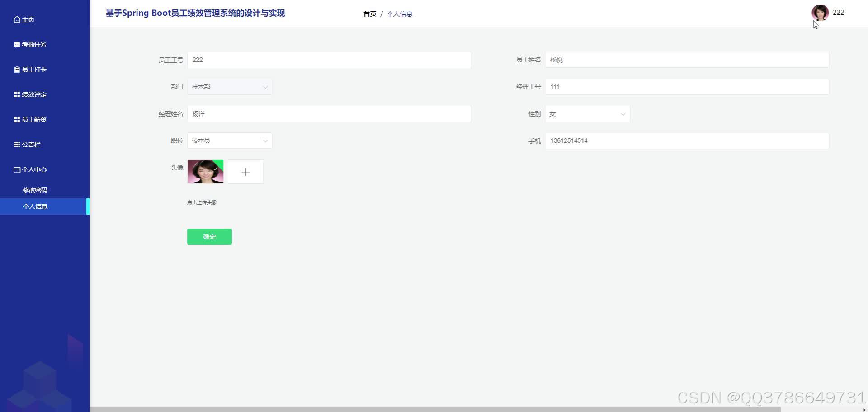Click the plus box to upload new avatar
The height and width of the screenshot is (412, 868).
pos(245,172)
